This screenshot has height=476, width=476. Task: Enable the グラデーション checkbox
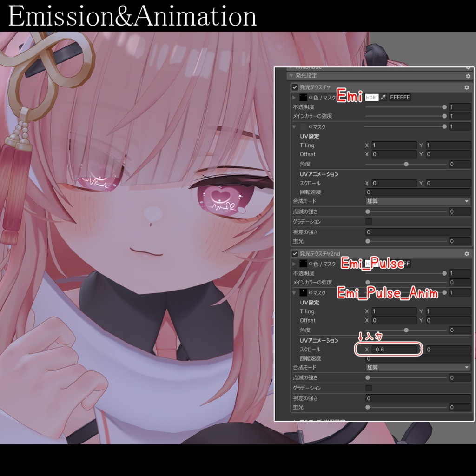369,222
